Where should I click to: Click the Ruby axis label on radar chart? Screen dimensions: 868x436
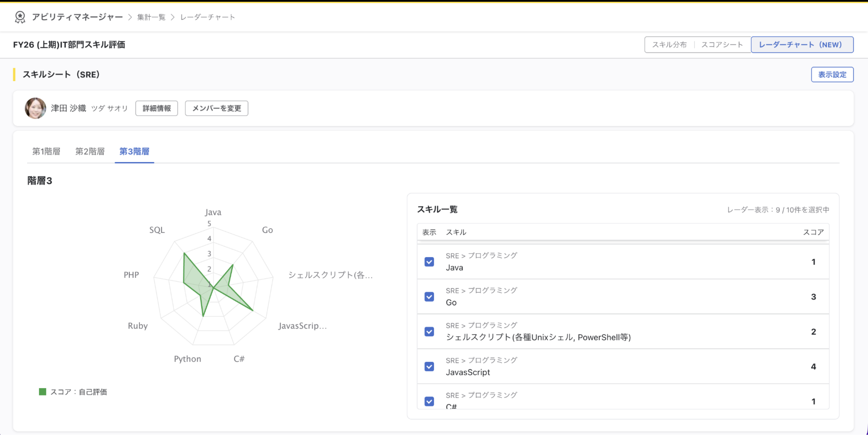pyautogui.click(x=138, y=326)
